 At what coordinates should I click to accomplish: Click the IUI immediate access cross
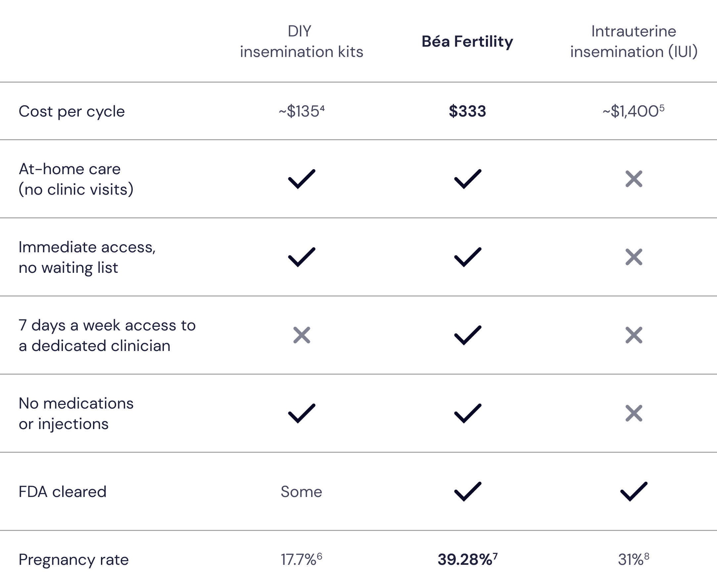point(634,257)
